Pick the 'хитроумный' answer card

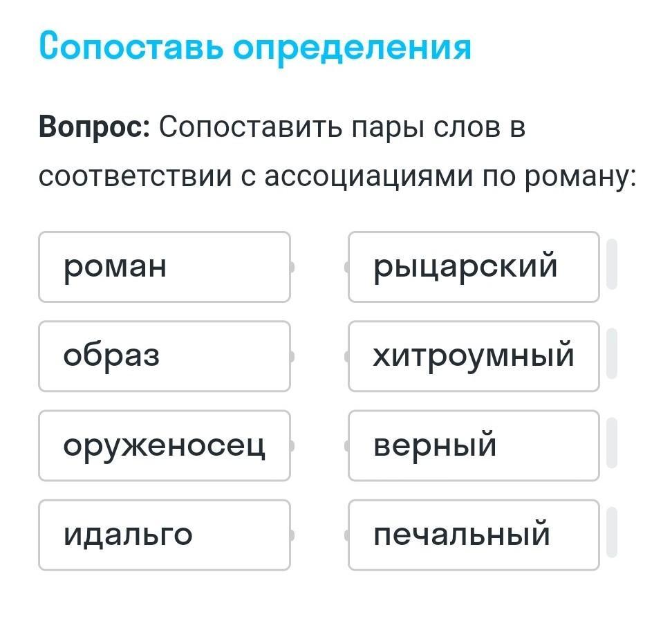click(x=474, y=356)
